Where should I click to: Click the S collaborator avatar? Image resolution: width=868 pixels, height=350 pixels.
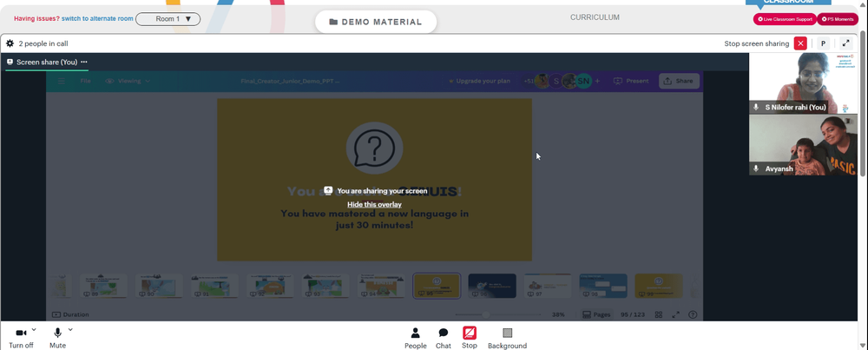[x=556, y=81]
